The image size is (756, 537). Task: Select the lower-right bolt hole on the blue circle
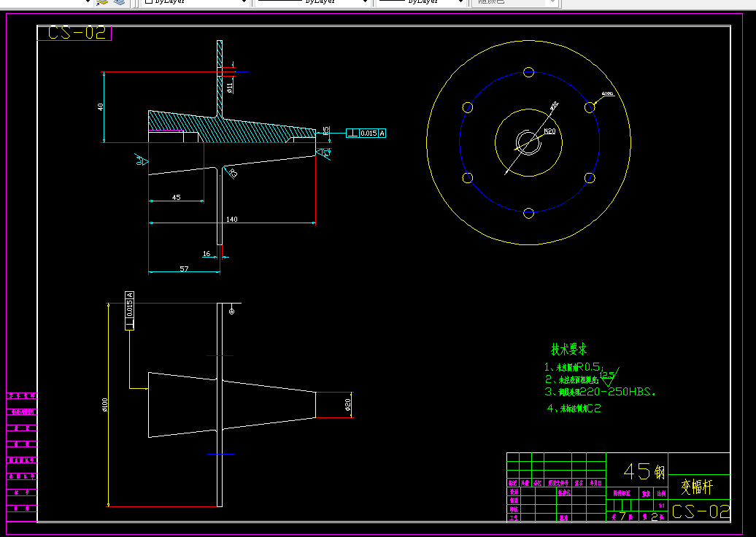(x=590, y=178)
